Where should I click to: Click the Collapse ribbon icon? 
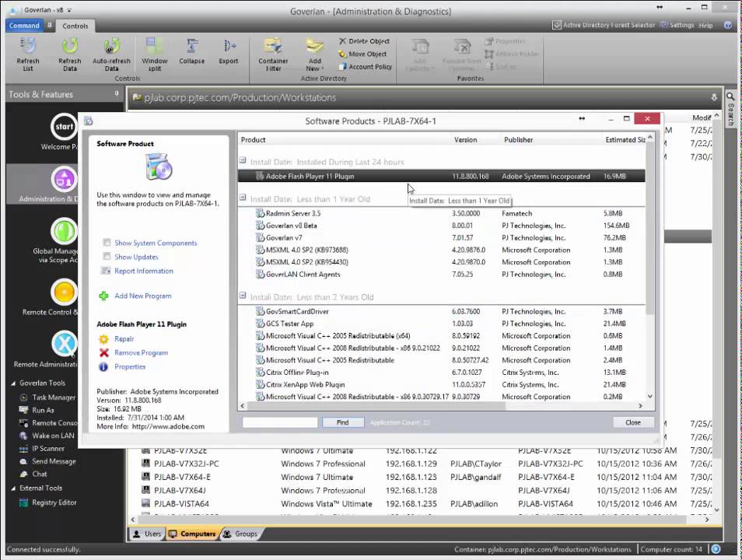[x=191, y=51]
